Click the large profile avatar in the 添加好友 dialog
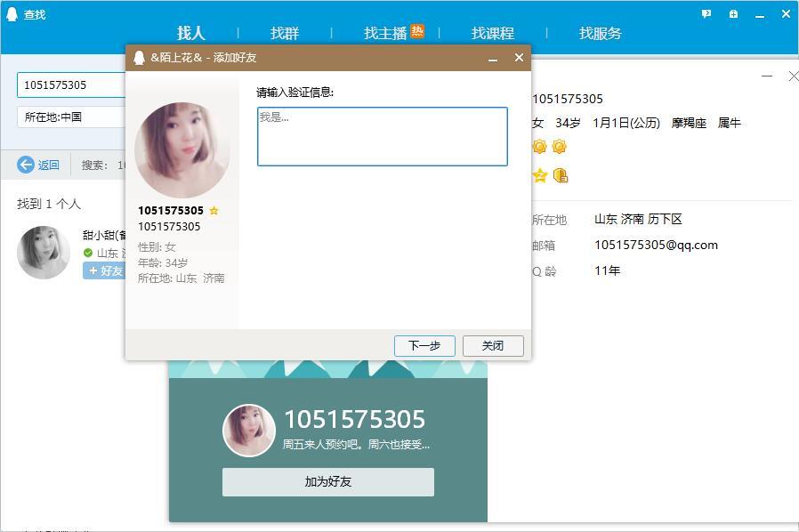This screenshot has width=799, height=532. click(182, 149)
